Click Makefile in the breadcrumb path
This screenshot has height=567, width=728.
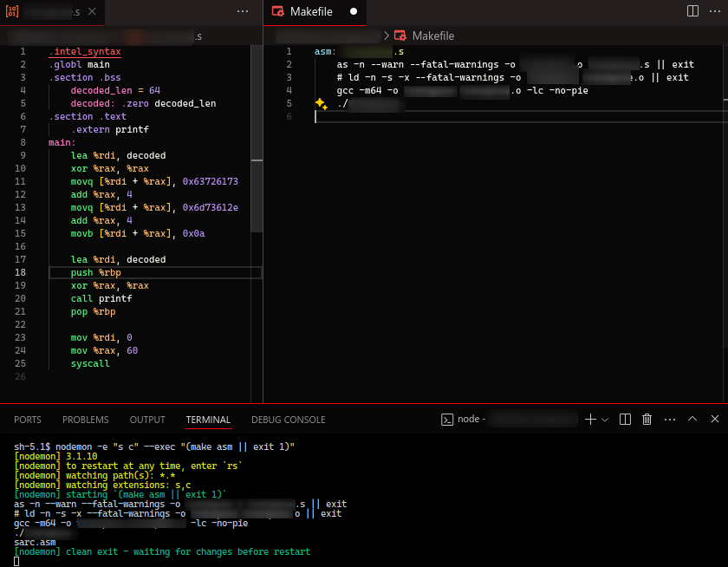(x=432, y=36)
